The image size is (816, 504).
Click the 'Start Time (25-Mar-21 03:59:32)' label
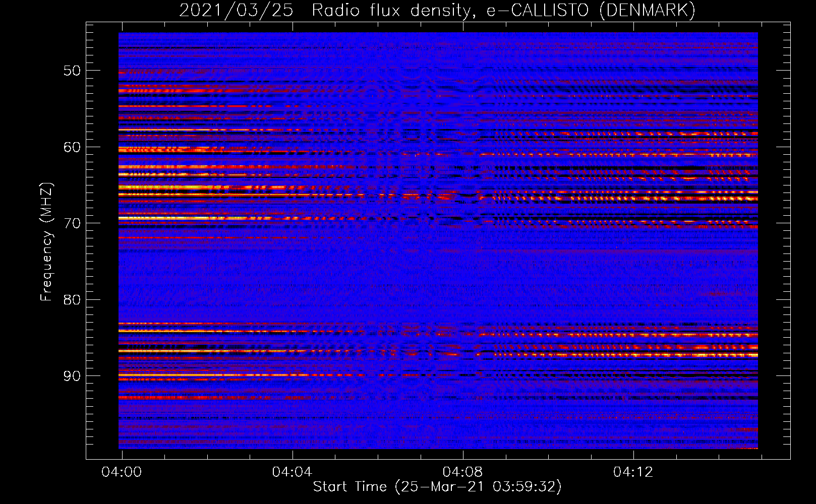pyautogui.click(x=437, y=487)
